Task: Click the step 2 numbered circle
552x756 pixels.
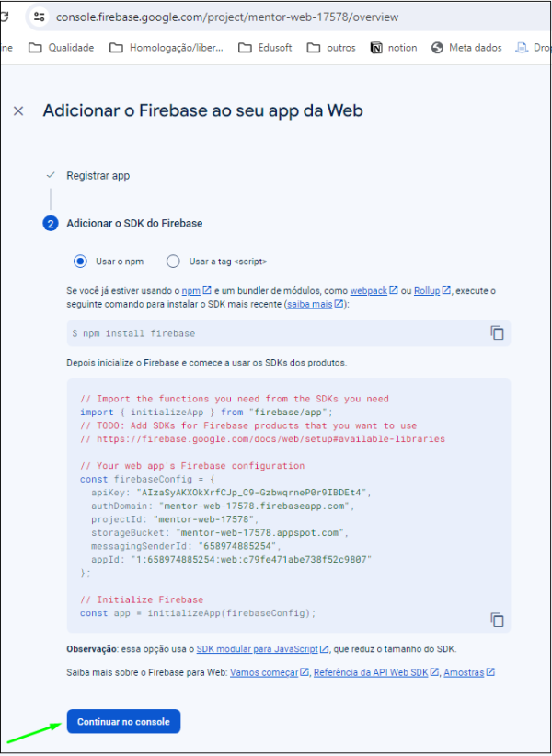Action: pyautogui.click(x=50, y=224)
